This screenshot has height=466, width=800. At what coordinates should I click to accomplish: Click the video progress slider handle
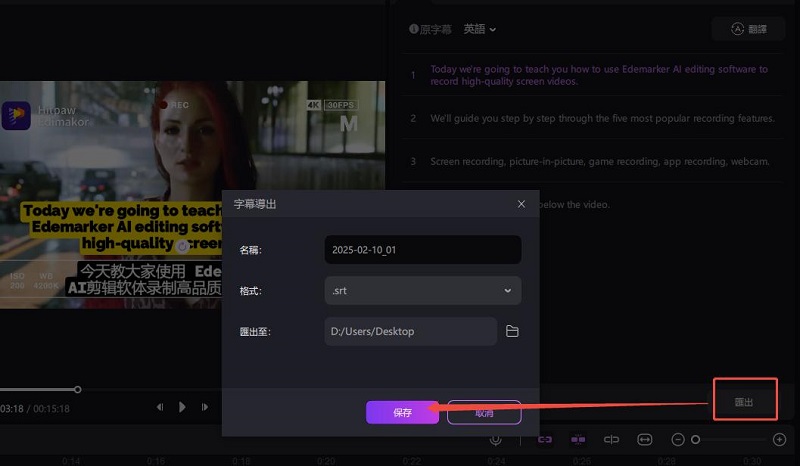78,389
